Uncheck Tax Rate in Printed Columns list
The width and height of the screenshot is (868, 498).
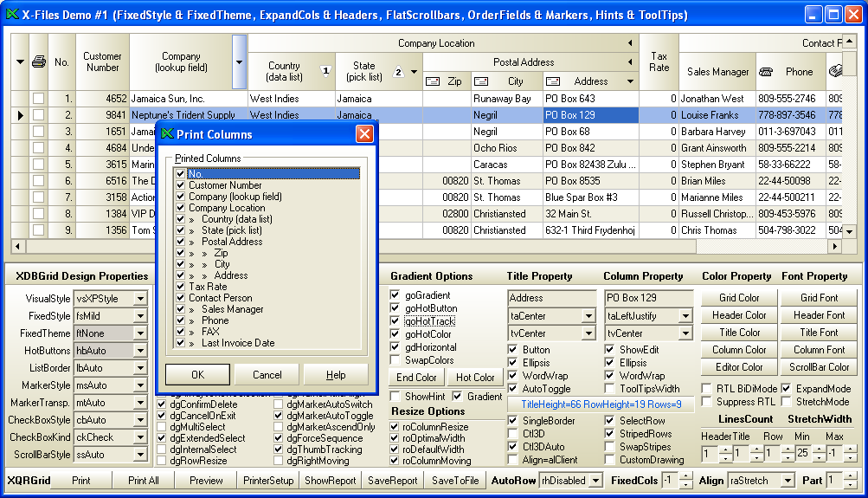181,287
